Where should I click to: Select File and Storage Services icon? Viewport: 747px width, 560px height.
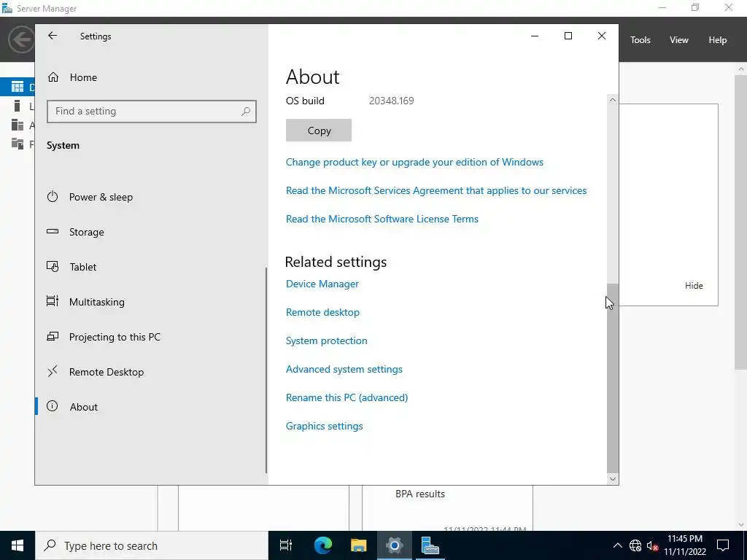pos(18,144)
